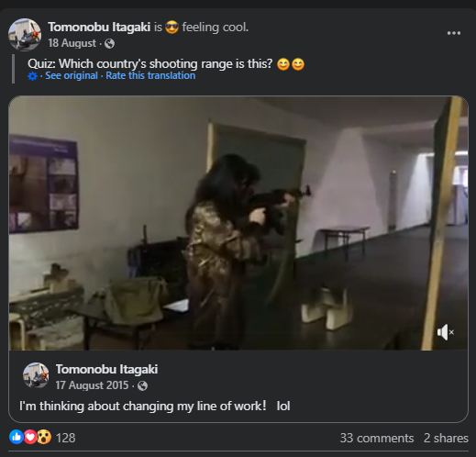Click the translation settings gear icon
The height and width of the screenshot is (457, 476).
click(32, 76)
